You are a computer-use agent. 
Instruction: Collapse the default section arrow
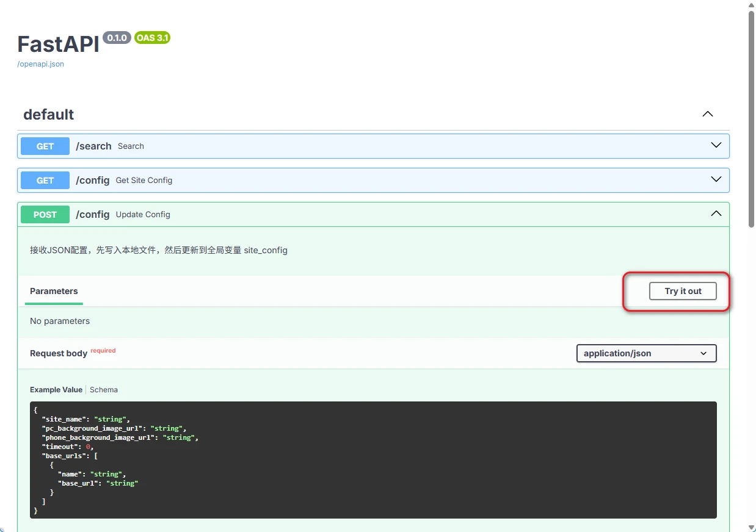(x=707, y=114)
